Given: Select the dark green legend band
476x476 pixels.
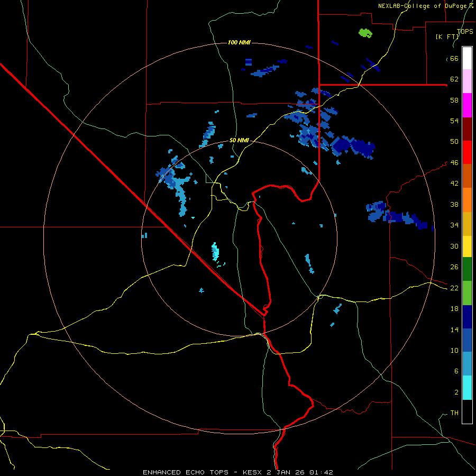Looking at the screenshot, I should tap(467, 269).
